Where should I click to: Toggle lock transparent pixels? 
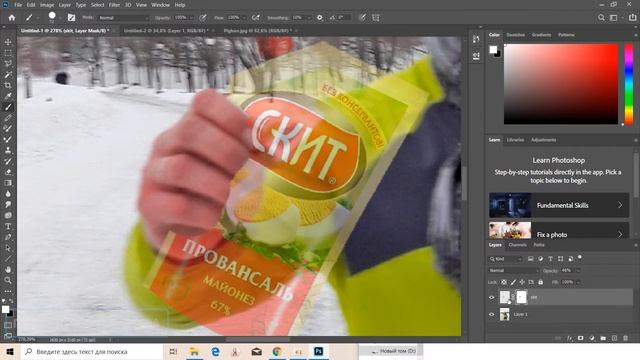504,282
